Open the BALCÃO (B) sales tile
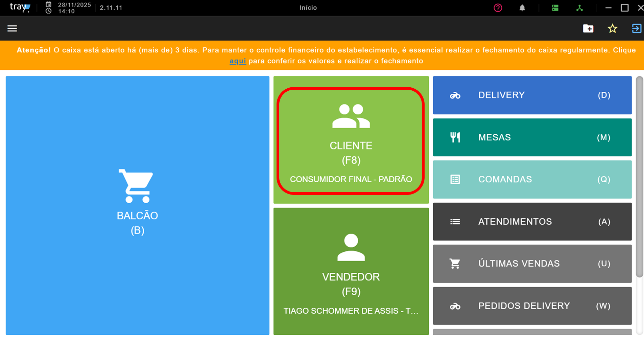This screenshot has height=337, width=644. point(138,205)
